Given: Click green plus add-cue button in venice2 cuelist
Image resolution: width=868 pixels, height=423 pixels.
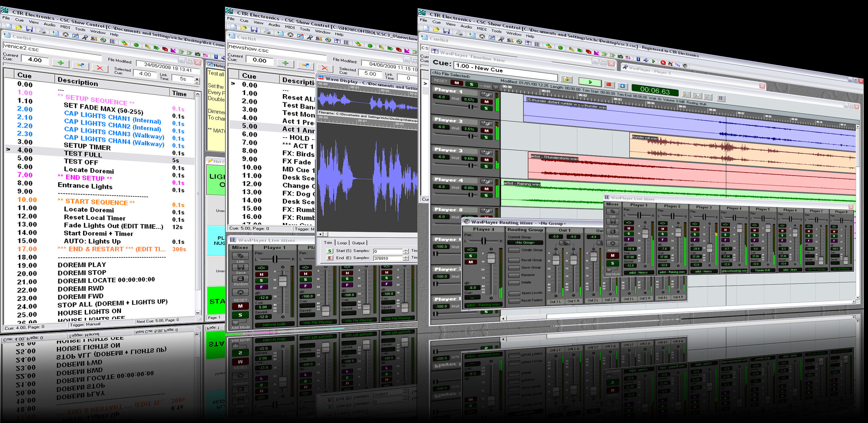Looking at the screenshot, I should click(x=61, y=63).
